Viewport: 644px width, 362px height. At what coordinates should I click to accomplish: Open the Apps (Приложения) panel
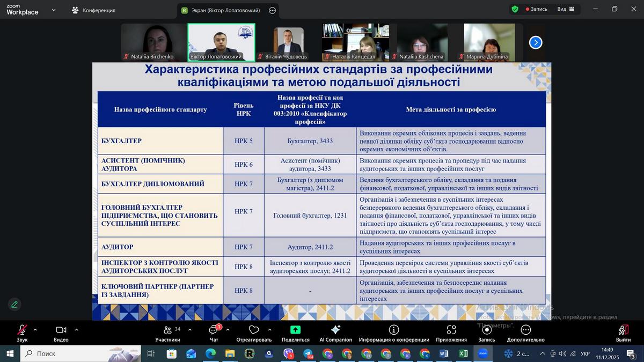451,333
